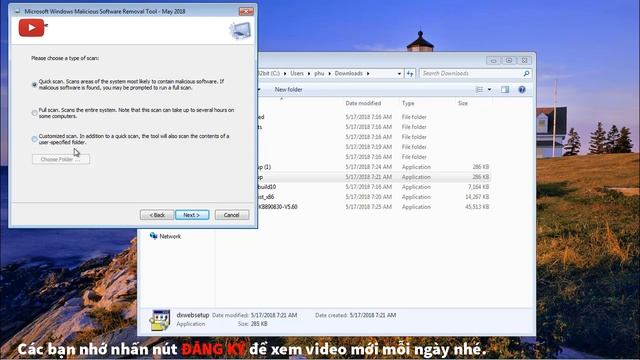
Task: Select Network in the navigation pane
Action: point(170,236)
